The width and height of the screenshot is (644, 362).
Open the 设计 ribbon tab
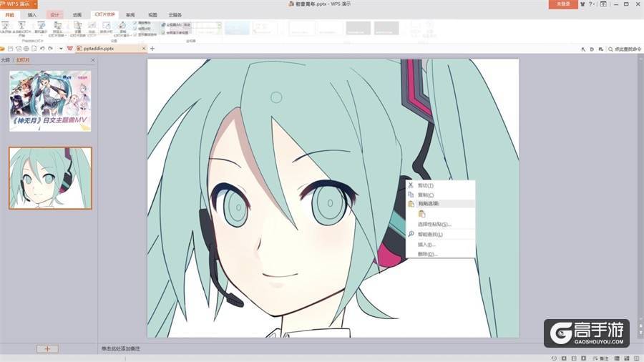click(x=54, y=15)
